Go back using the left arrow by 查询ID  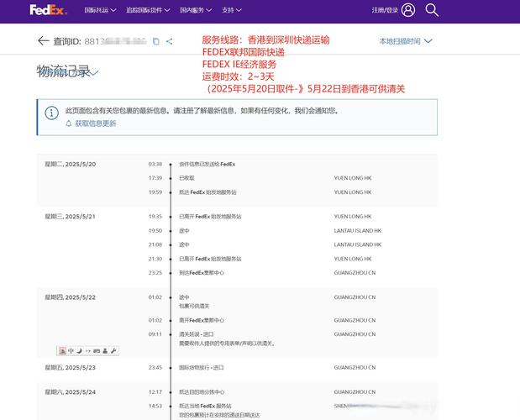click(44, 41)
